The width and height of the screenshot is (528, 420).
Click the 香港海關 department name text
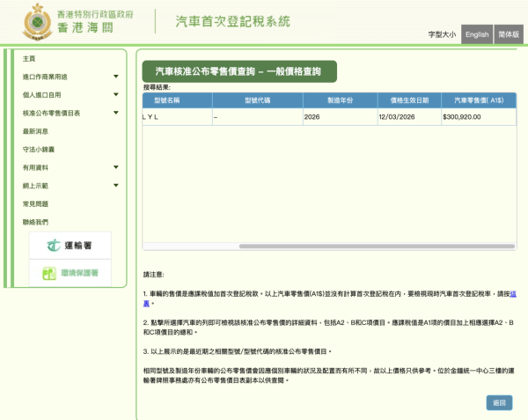85,27
